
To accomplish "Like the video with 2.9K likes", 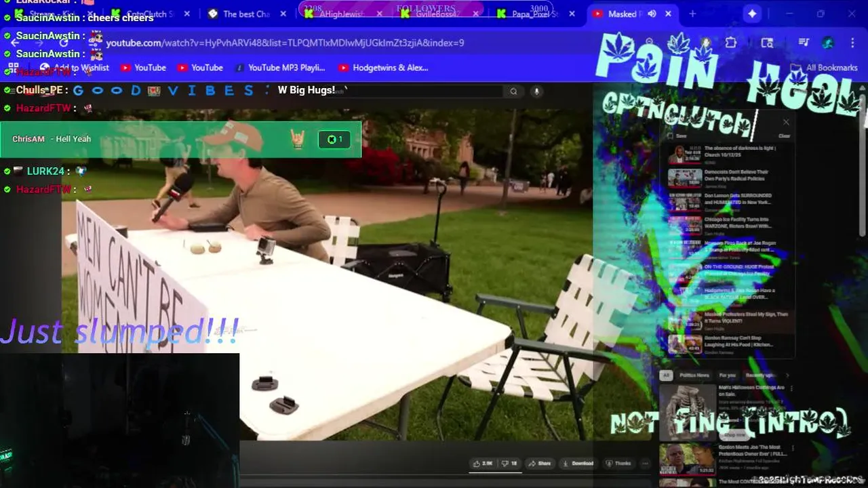I will pyautogui.click(x=484, y=464).
